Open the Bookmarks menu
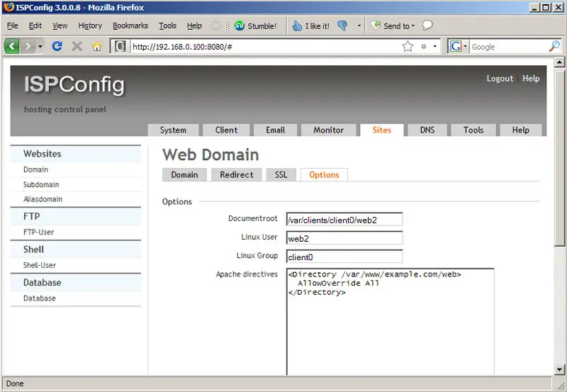 pyautogui.click(x=130, y=26)
